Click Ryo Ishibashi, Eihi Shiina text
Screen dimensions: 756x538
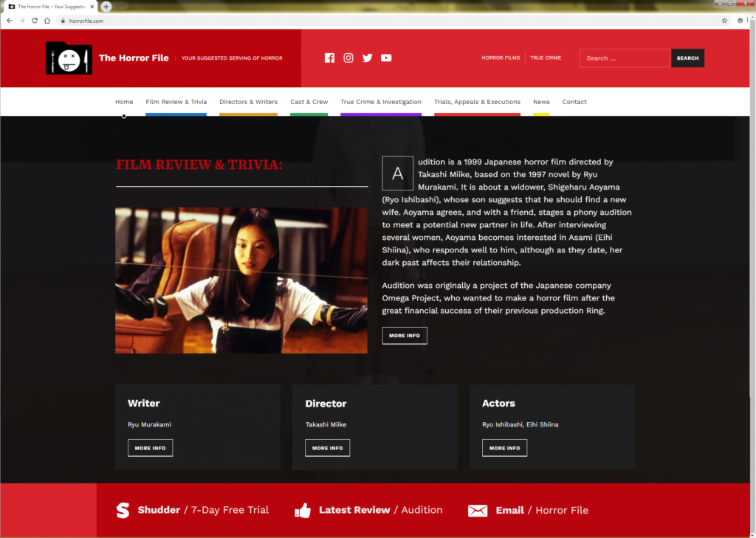click(x=520, y=424)
